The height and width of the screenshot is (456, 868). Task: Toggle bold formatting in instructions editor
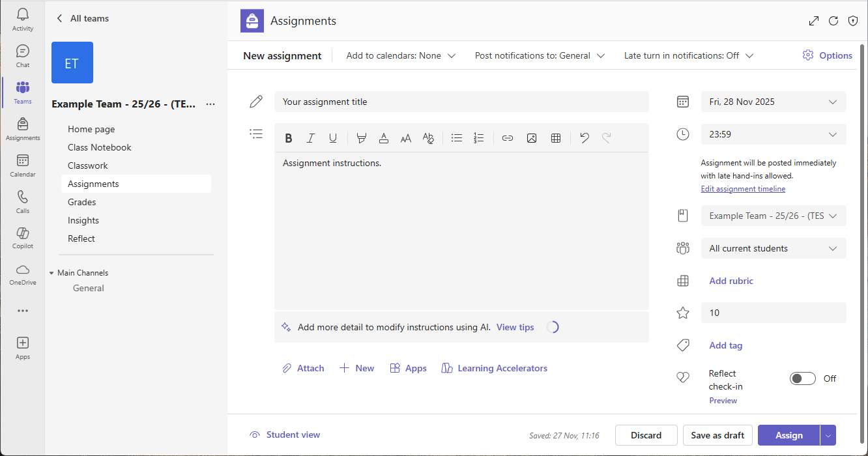tap(289, 138)
